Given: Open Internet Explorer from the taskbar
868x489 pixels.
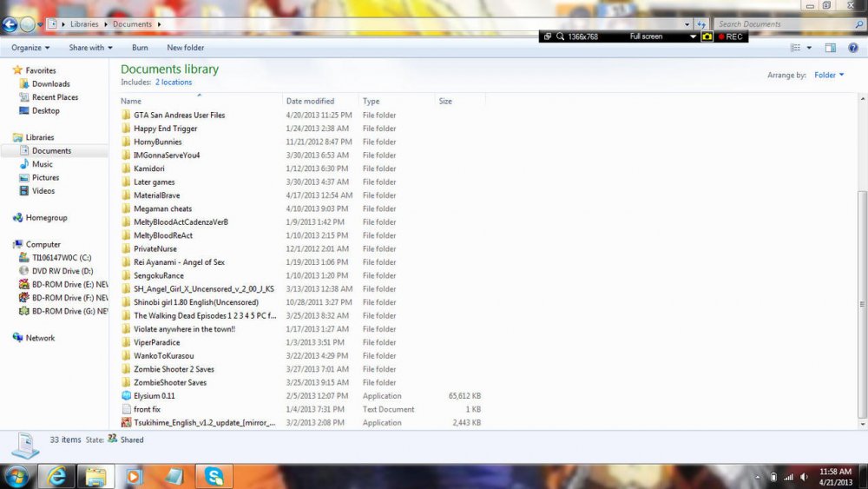Looking at the screenshot, I should point(56,476).
